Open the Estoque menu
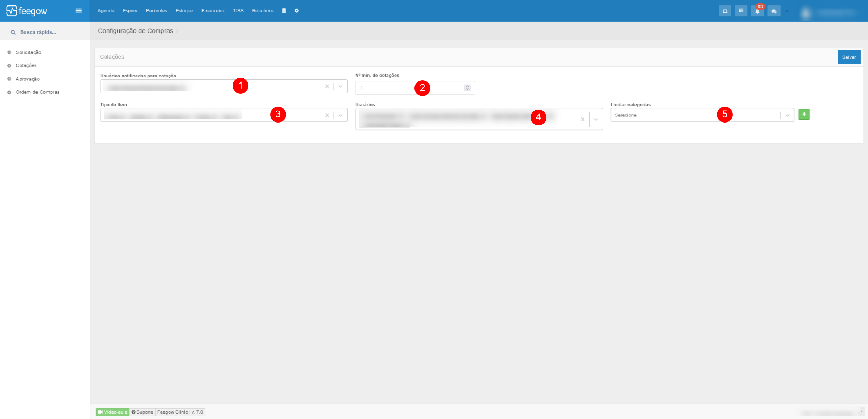868x419 pixels. [184, 11]
